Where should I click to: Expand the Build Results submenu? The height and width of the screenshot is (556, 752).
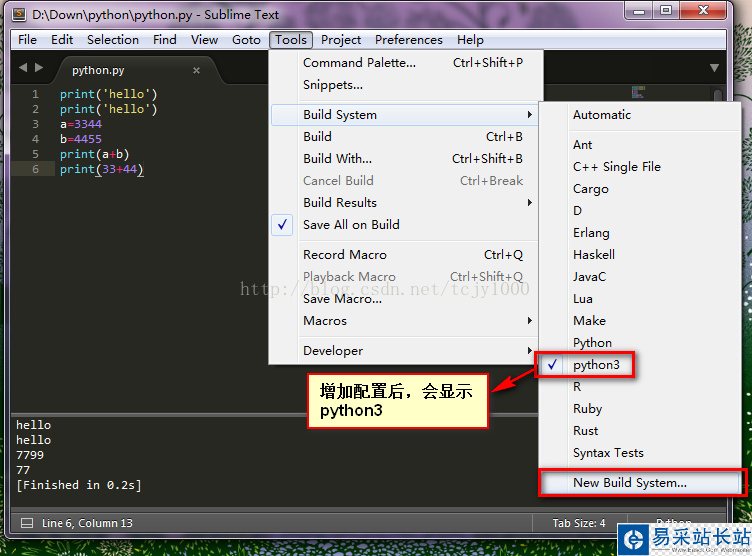pos(404,202)
